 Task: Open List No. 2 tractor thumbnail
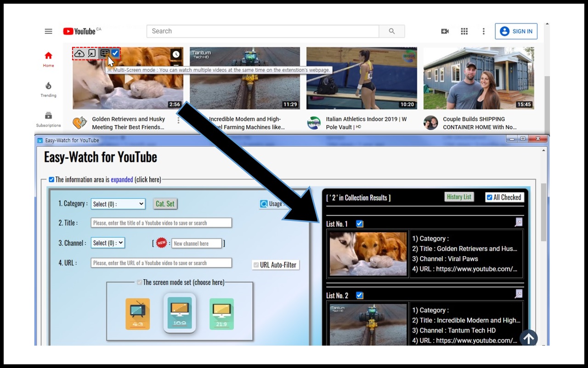point(368,324)
